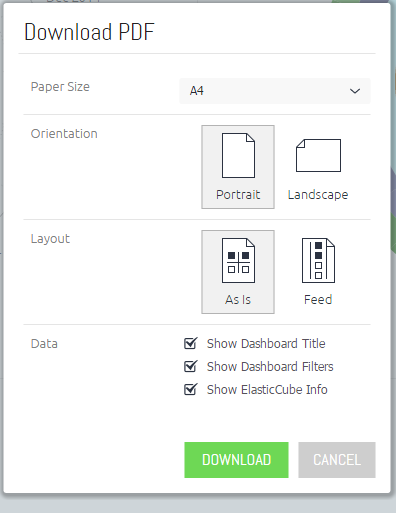Click the DOWNLOAD button
This screenshot has height=513, width=396.
coord(236,460)
